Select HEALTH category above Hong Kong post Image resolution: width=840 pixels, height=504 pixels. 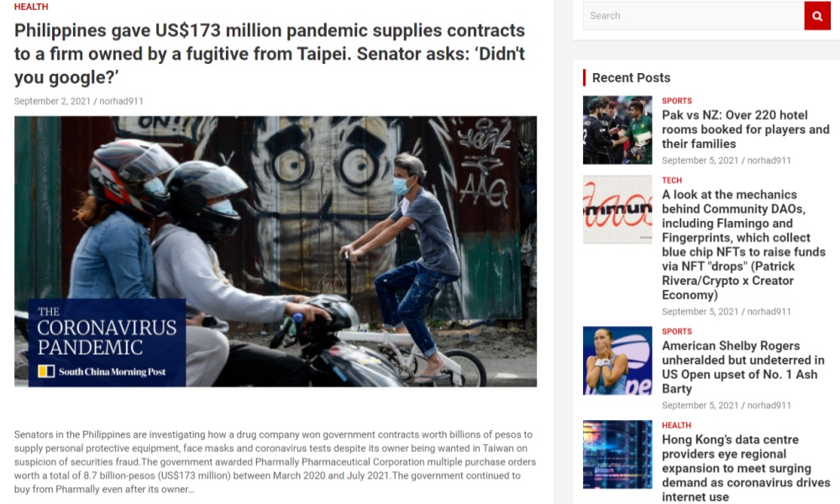(x=676, y=425)
